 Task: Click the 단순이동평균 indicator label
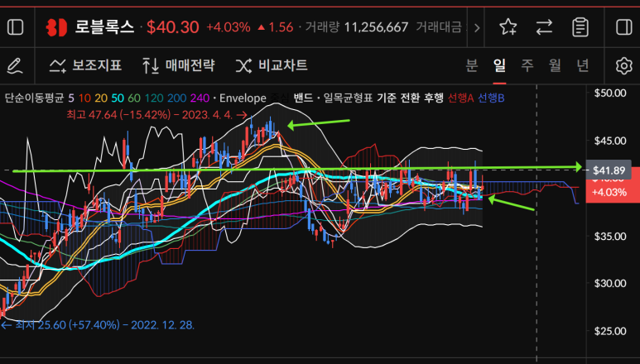pyautogui.click(x=34, y=98)
